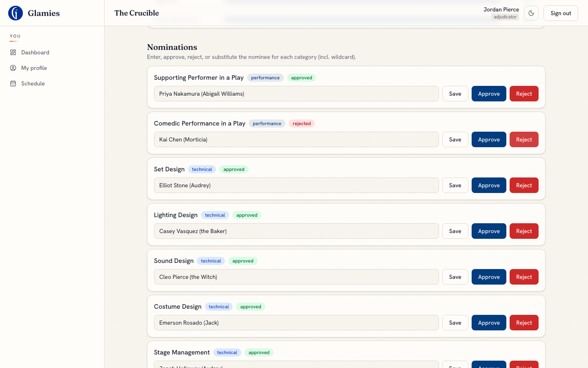Image resolution: width=588 pixels, height=368 pixels.
Task: Click approved badge on Sound Design
Action: (x=243, y=261)
